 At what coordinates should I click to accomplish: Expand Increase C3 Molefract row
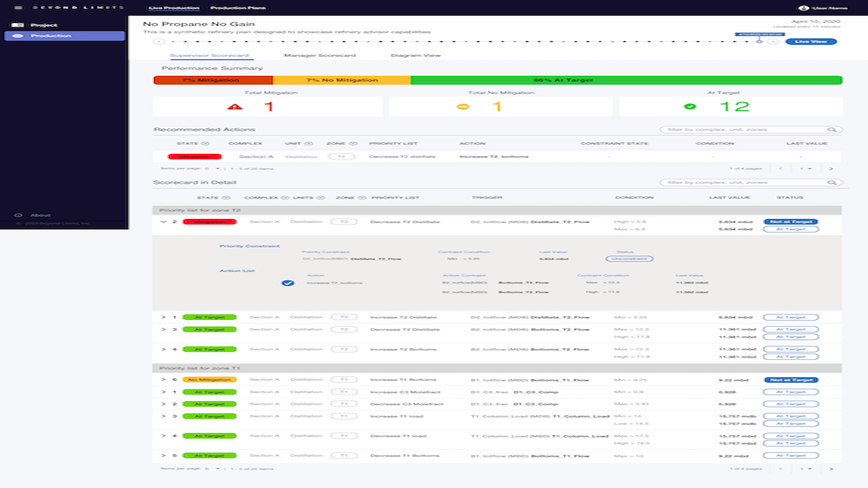point(163,392)
